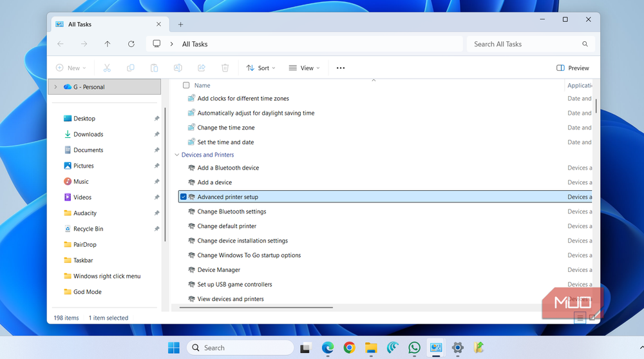Click the Copy icon in toolbar
The height and width of the screenshot is (359, 644).
131,68
